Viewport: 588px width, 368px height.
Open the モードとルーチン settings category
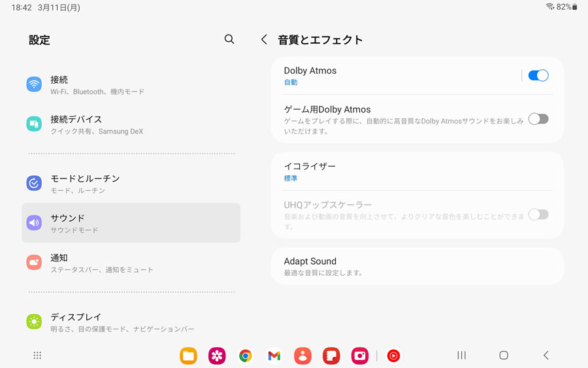131,184
